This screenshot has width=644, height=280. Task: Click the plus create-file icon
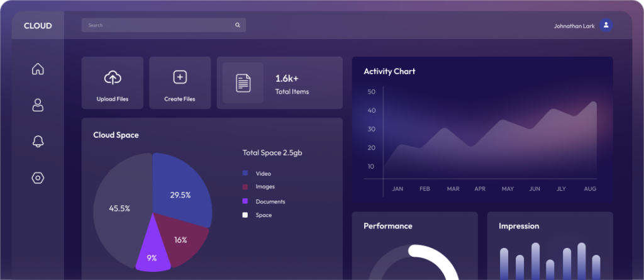(180, 77)
